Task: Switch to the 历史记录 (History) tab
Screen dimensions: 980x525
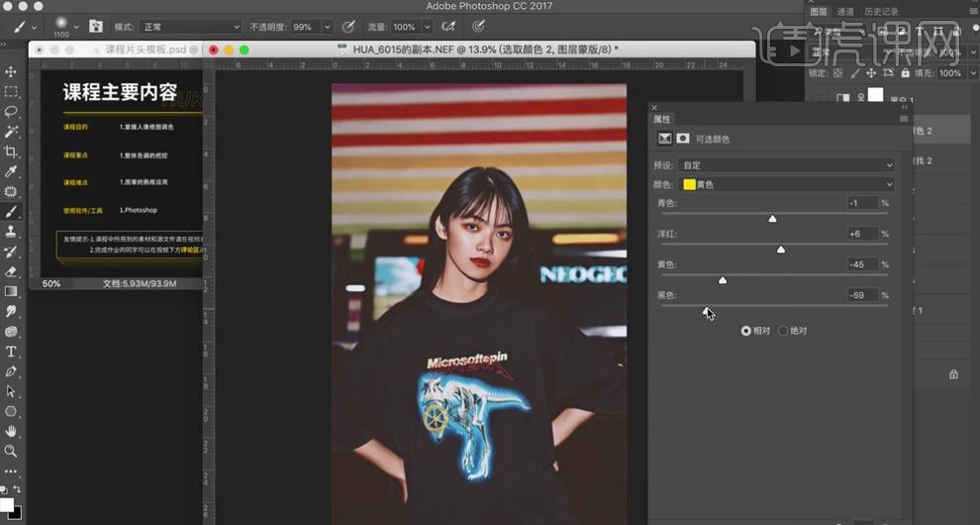Action: click(x=881, y=11)
